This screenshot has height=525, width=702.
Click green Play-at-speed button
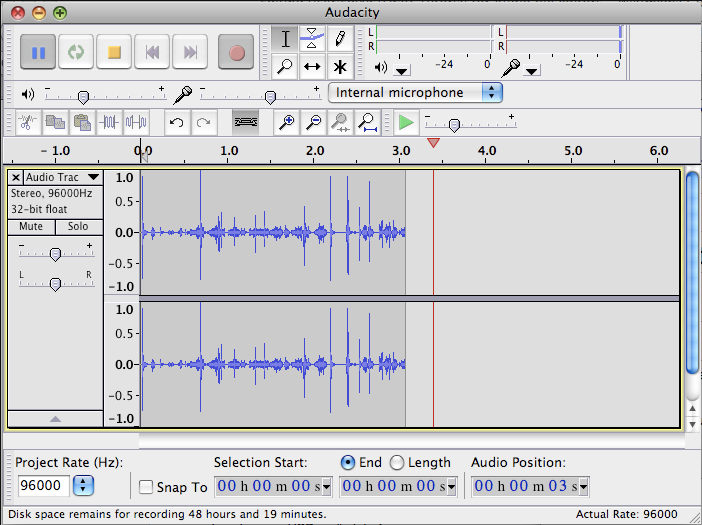pyautogui.click(x=406, y=122)
